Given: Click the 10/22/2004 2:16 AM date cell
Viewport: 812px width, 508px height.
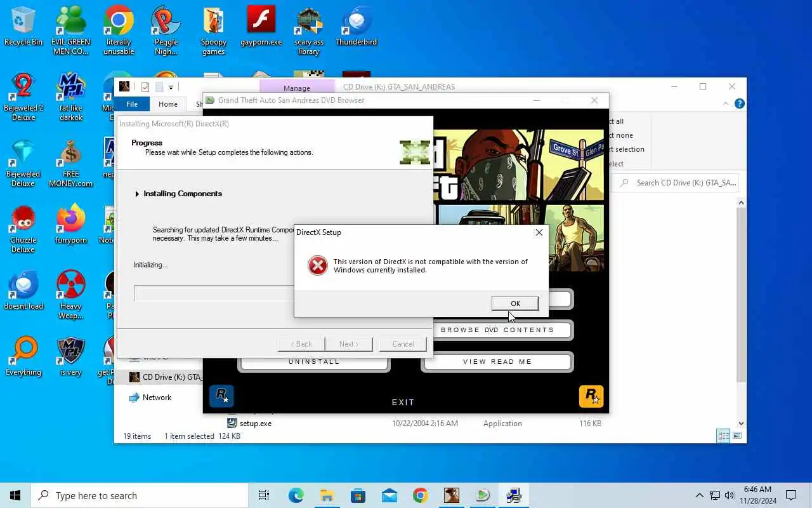Looking at the screenshot, I should [425, 424].
